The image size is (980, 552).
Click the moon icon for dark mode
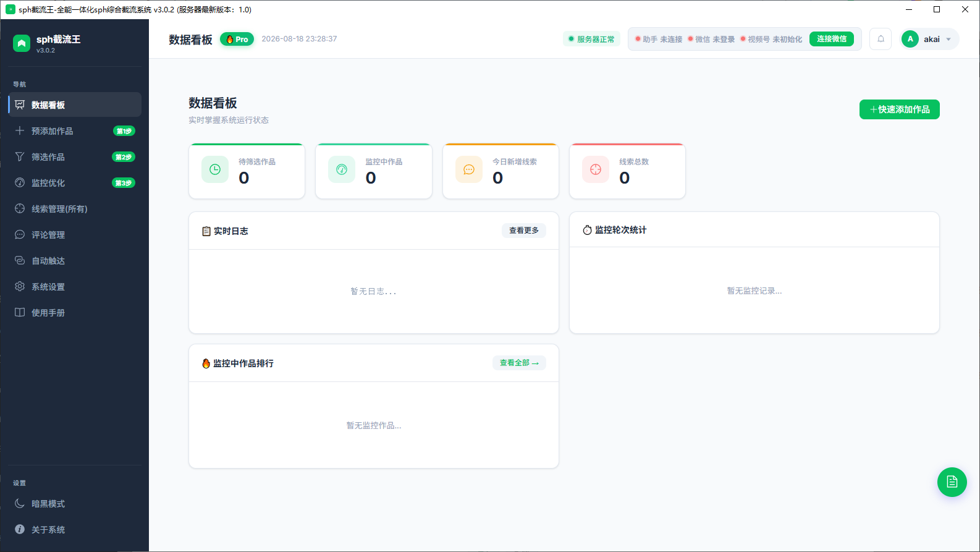coord(20,503)
